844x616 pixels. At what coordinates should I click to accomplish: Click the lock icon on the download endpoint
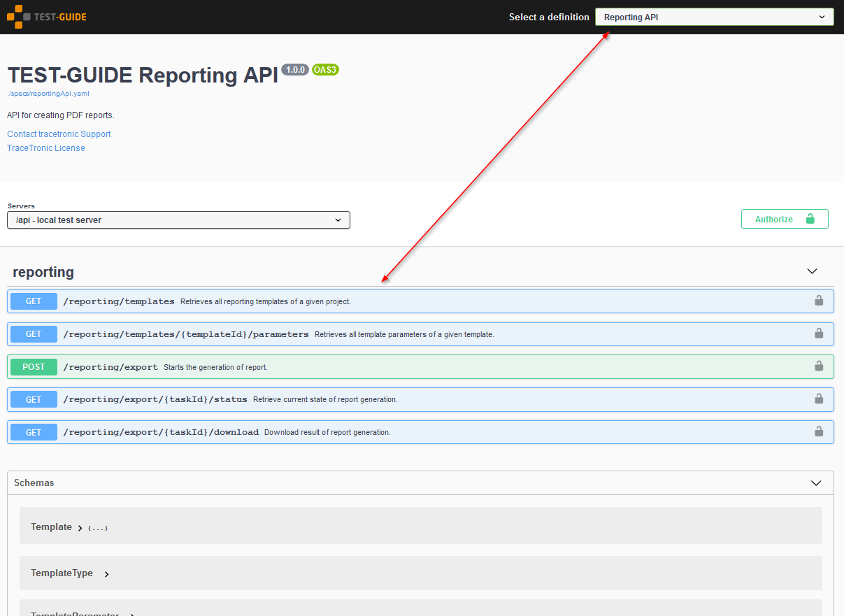[818, 431]
